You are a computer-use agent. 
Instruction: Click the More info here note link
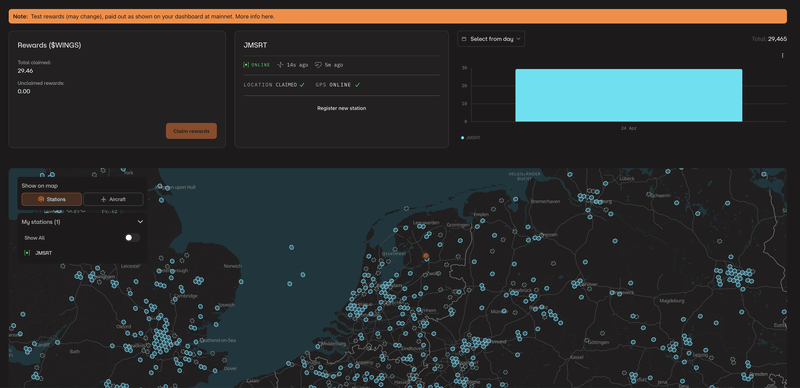coord(255,16)
